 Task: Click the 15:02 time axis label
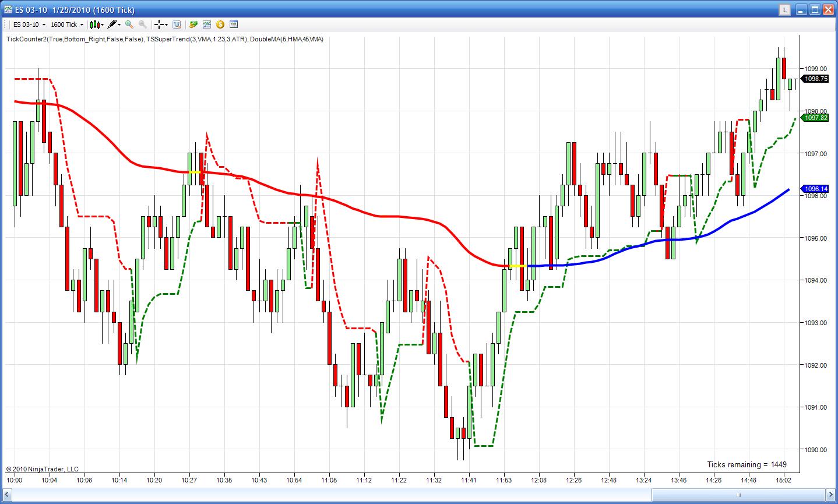pyautogui.click(x=784, y=481)
